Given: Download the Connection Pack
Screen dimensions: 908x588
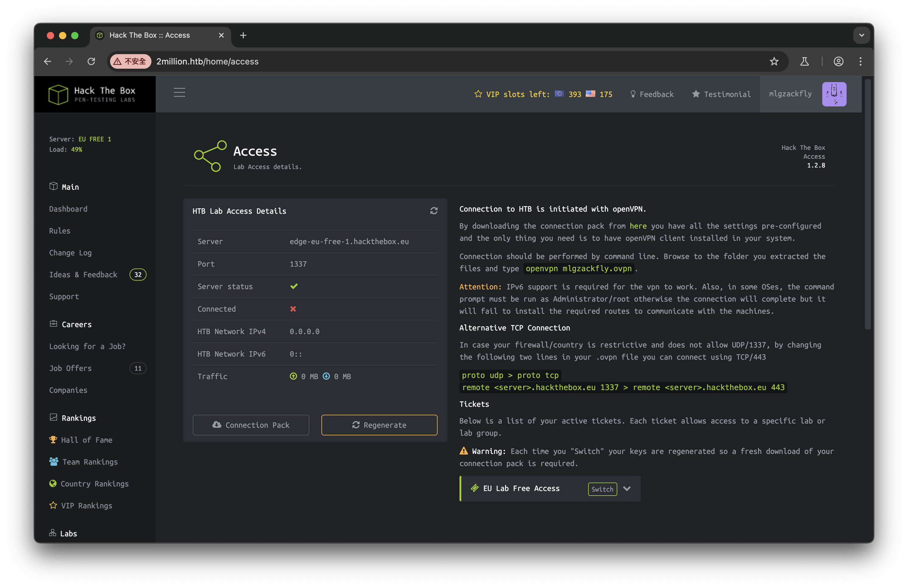Looking at the screenshot, I should tap(251, 425).
